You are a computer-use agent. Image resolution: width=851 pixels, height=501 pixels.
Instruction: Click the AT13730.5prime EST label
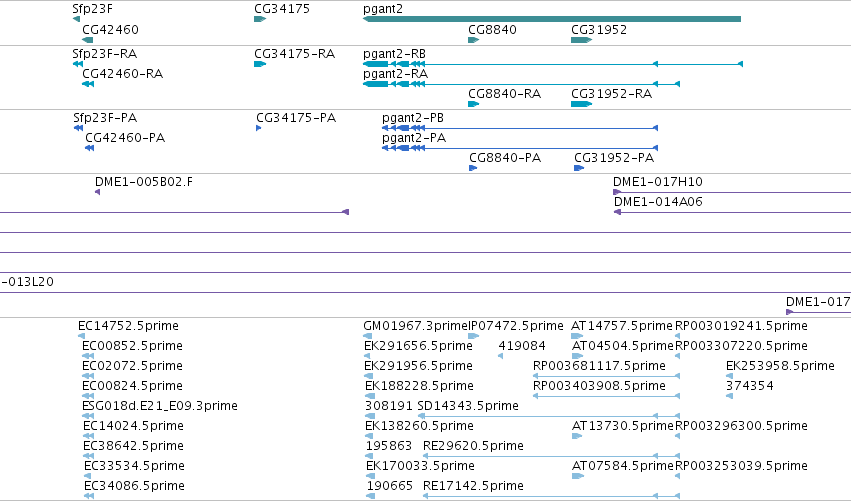point(623,426)
